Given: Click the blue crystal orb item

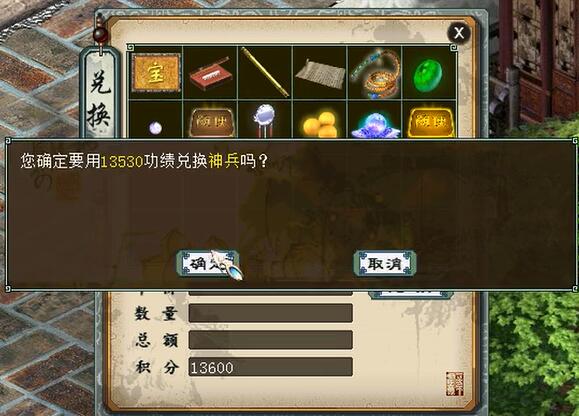Looking at the screenshot, I should click(375, 120).
